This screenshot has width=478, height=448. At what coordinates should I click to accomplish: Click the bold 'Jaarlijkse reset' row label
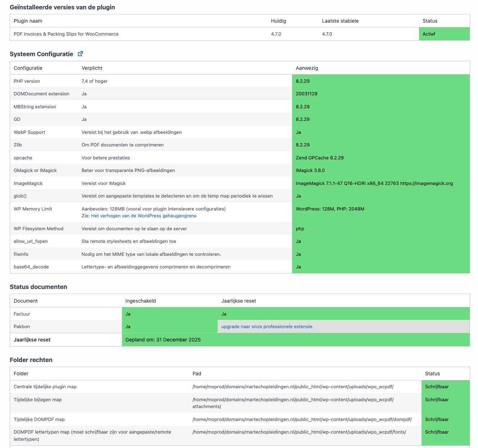click(32, 340)
